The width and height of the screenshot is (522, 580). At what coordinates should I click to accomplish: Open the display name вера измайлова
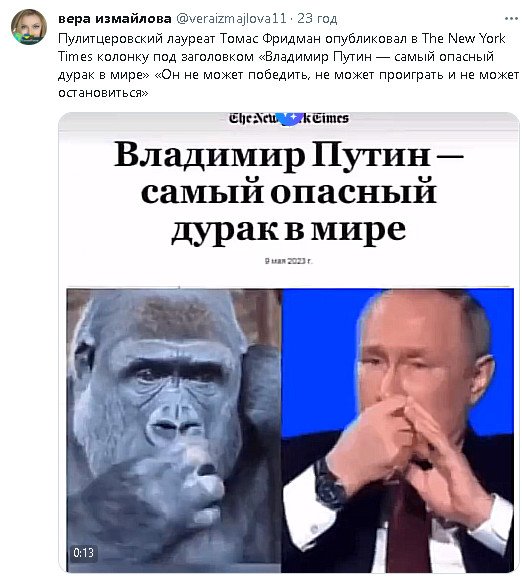point(115,18)
